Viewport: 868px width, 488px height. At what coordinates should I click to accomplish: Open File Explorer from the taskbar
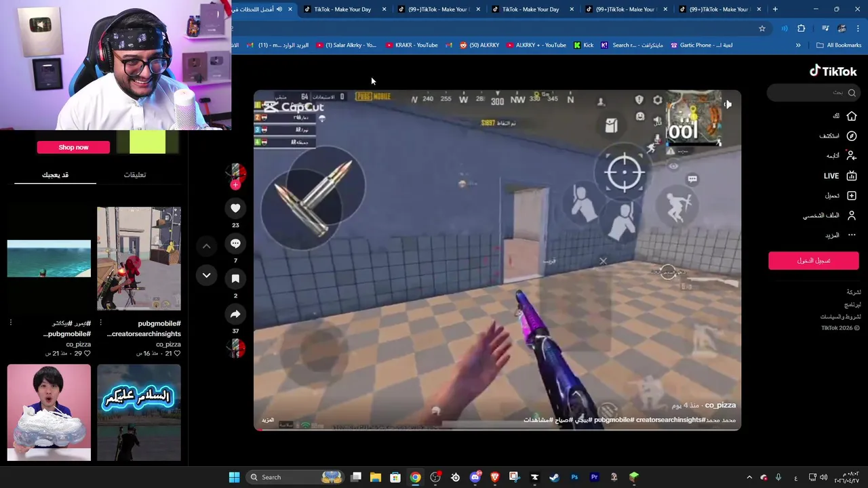point(376,477)
